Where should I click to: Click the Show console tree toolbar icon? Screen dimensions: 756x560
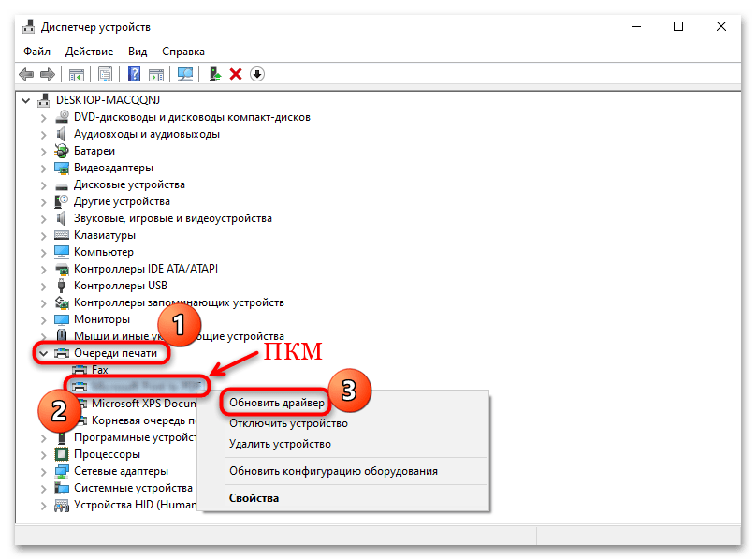coord(76,74)
